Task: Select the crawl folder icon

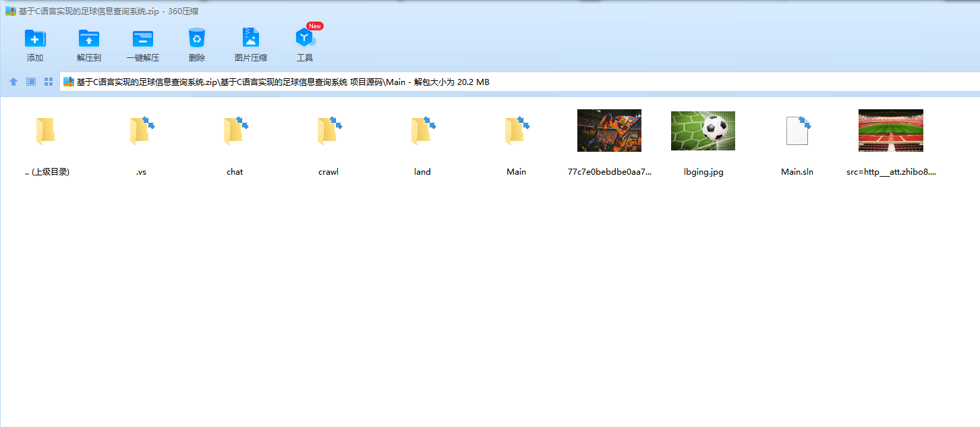Action: tap(328, 131)
